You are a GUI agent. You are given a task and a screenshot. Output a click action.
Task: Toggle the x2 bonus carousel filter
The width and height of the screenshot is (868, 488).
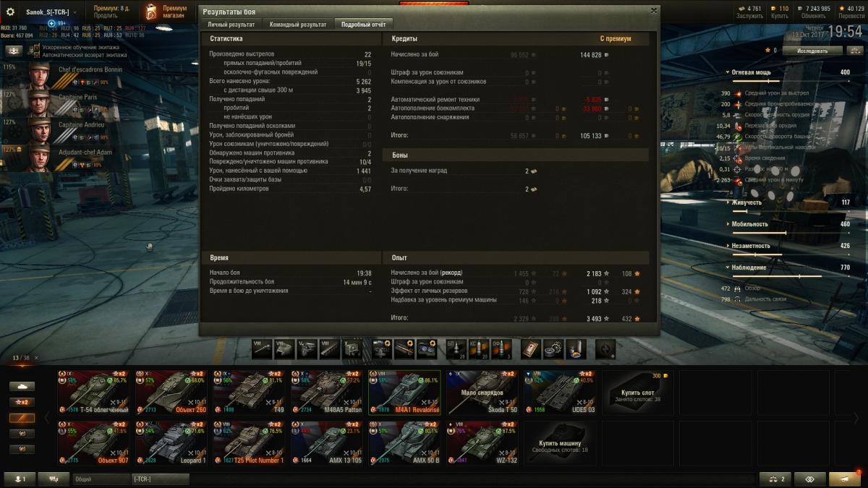point(22,402)
